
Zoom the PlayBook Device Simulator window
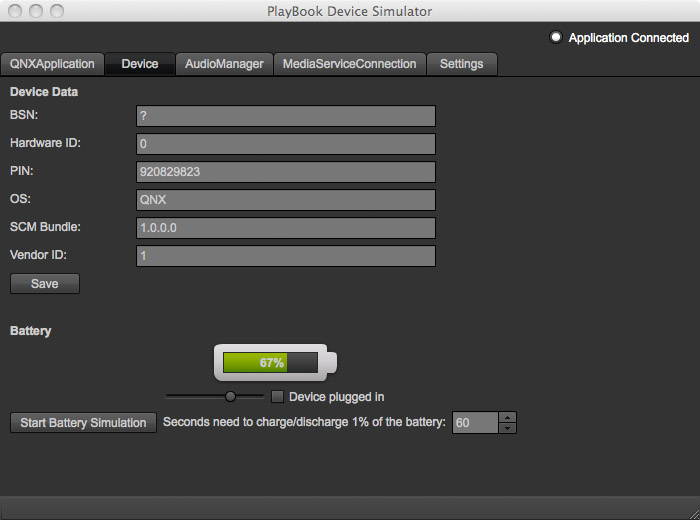click(57, 11)
